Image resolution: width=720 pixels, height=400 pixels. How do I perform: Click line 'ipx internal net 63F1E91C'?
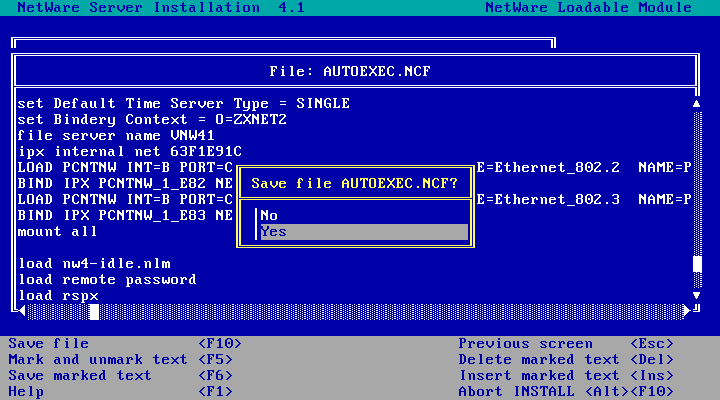(x=129, y=152)
